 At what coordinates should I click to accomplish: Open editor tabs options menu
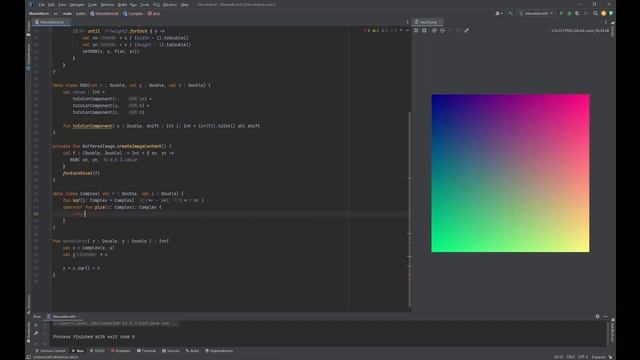pos(407,22)
